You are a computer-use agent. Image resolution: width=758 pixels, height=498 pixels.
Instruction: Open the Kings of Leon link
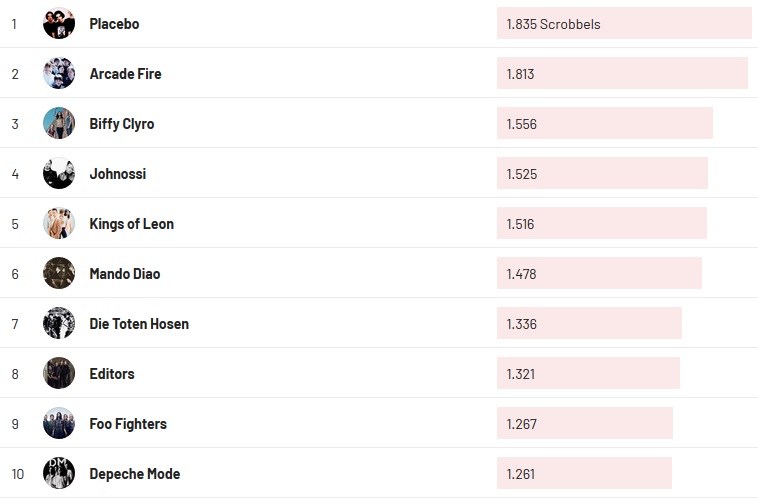tap(131, 224)
